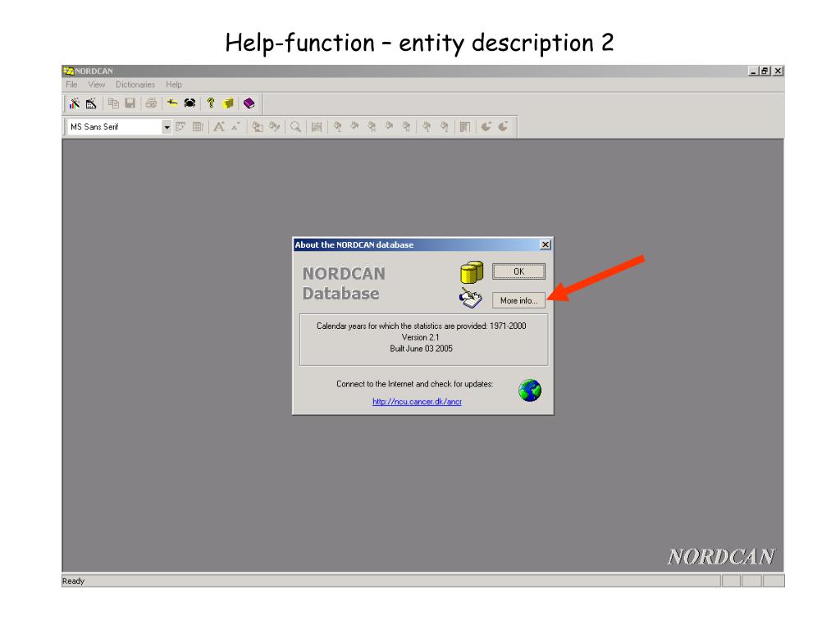Click the 'Ready' status bar text

[x=73, y=582]
